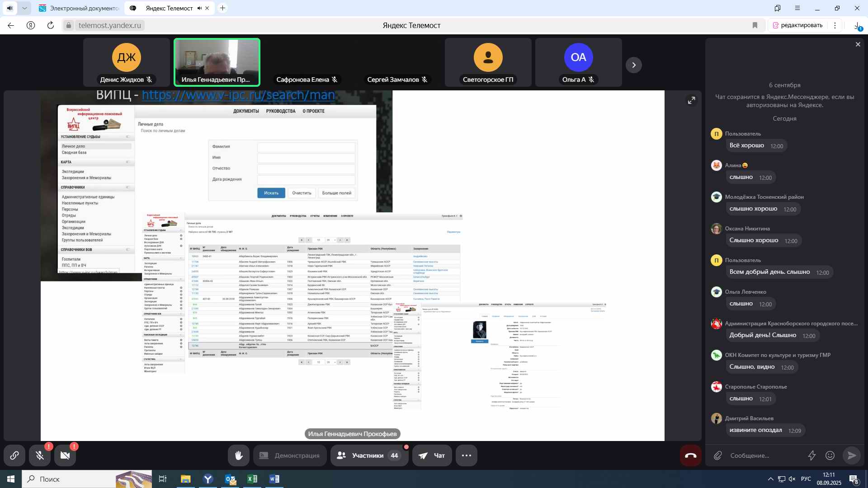Copy the meeting link with the chain icon
This screenshot has height=488, width=868.
click(x=14, y=455)
